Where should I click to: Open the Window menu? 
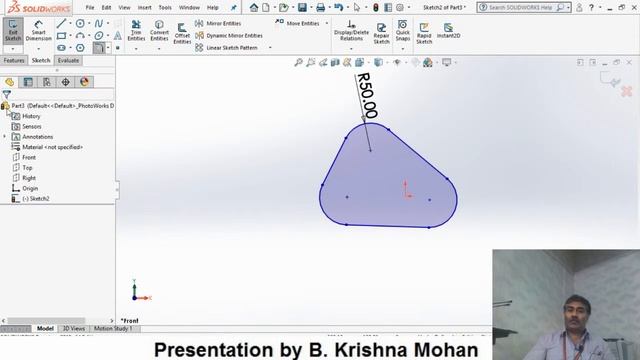click(189, 7)
